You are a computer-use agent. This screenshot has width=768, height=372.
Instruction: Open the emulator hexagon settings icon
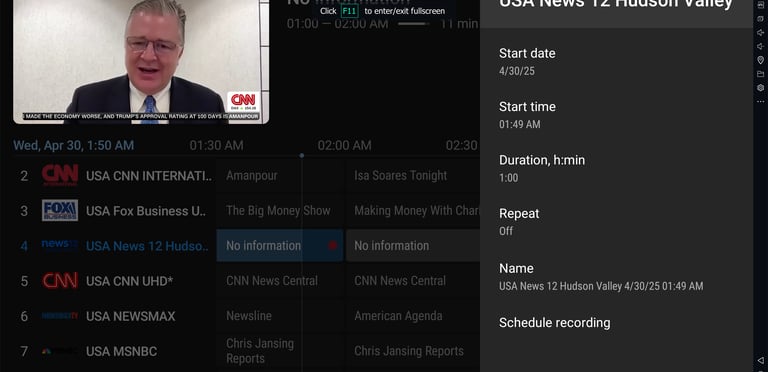(760, 88)
